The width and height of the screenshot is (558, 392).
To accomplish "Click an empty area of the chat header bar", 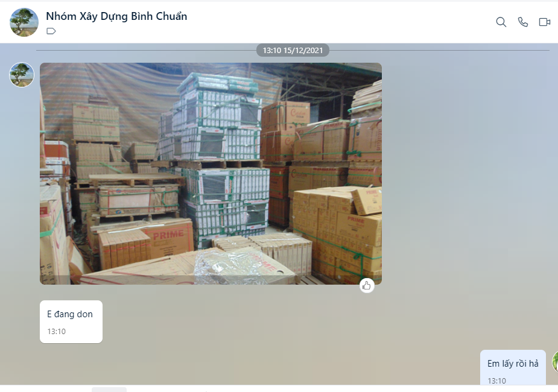I will click(338, 22).
